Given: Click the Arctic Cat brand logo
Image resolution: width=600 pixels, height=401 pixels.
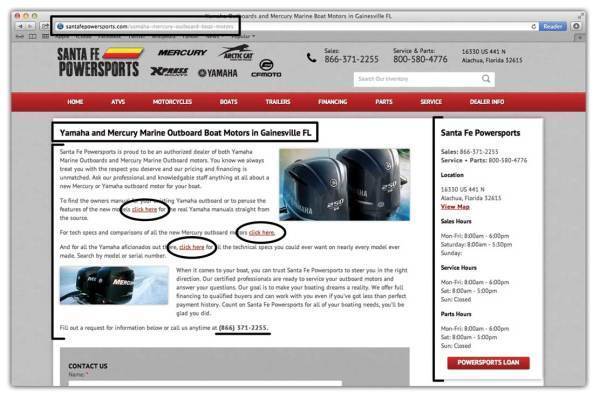Looking at the screenshot, I should (x=236, y=53).
